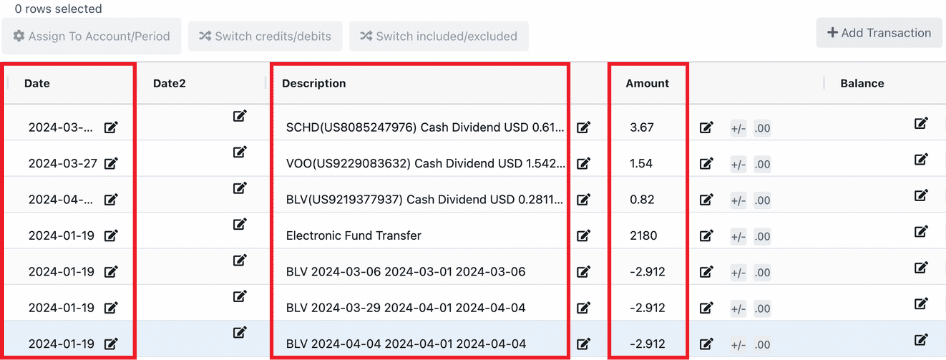Sort by Balance column header
This screenshot has height=360, width=946.
(862, 84)
